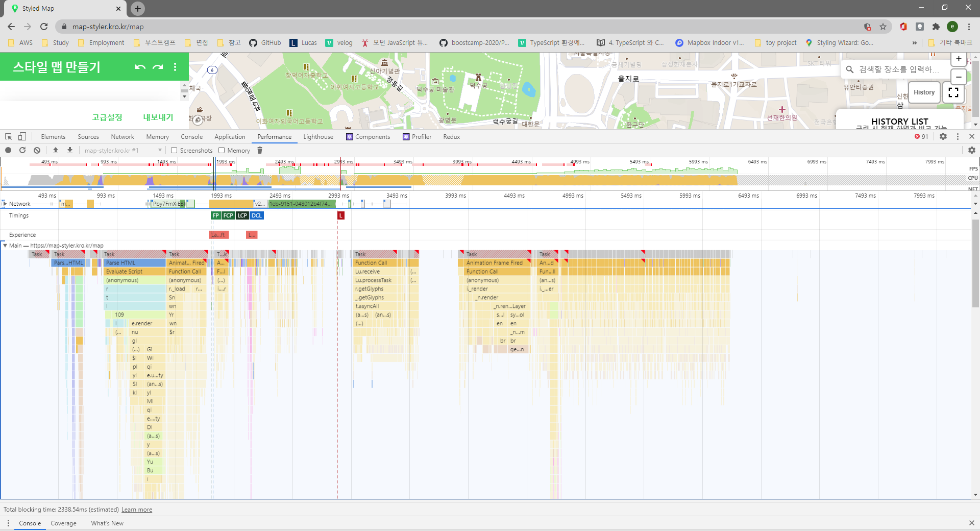The height and width of the screenshot is (531, 980).
Task: Reload the browser page
Action: [44, 27]
